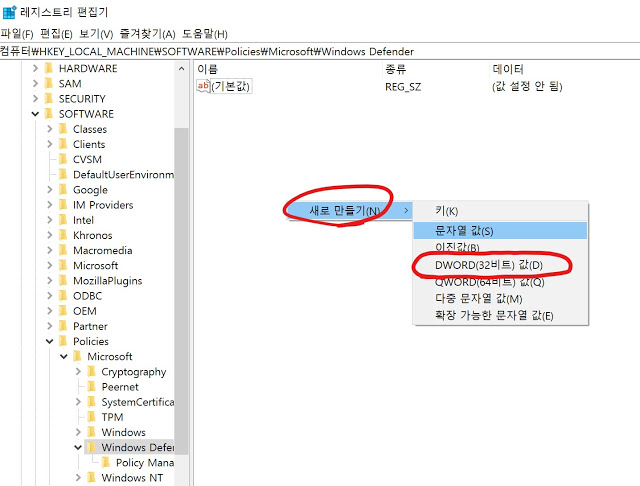Screen dimensions: 640x486
Task: Expand the HARDWARE key
Action: pyautogui.click(x=36, y=68)
